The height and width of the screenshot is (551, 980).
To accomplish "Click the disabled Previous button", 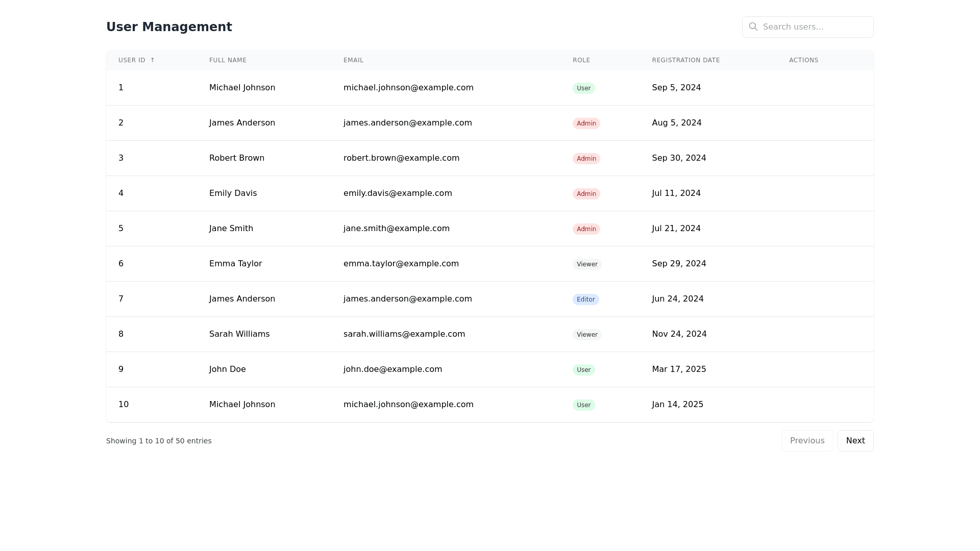I will pyautogui.click(x=807, y=441).
